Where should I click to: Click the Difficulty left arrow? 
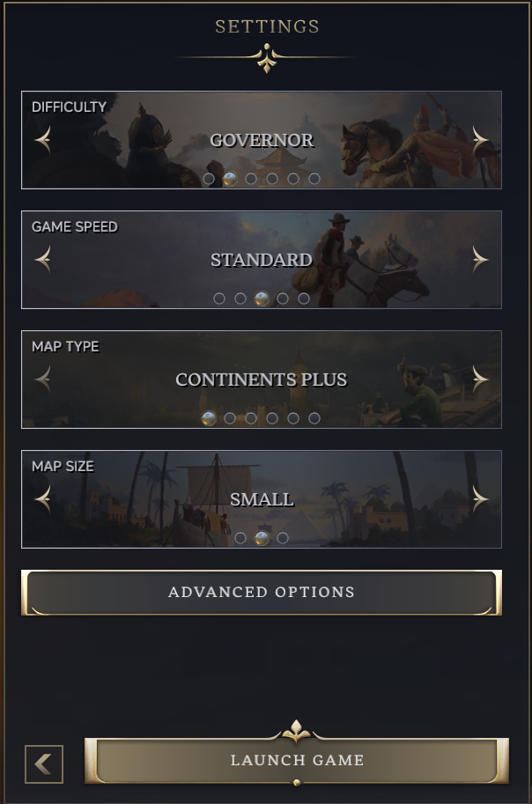[43, 140]
